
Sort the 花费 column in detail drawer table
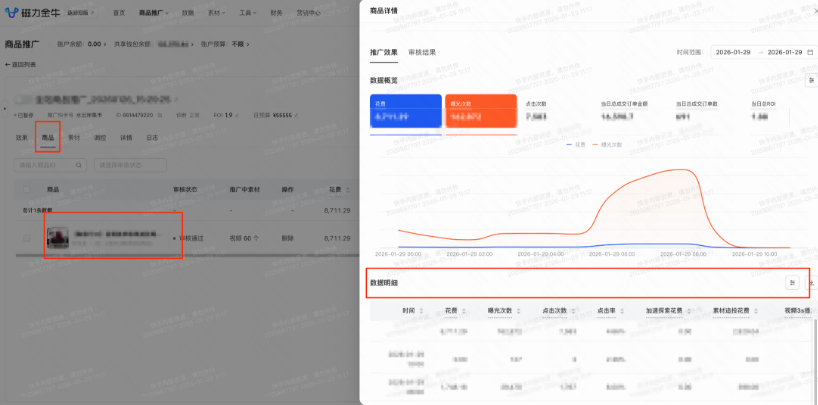point(464,311)
